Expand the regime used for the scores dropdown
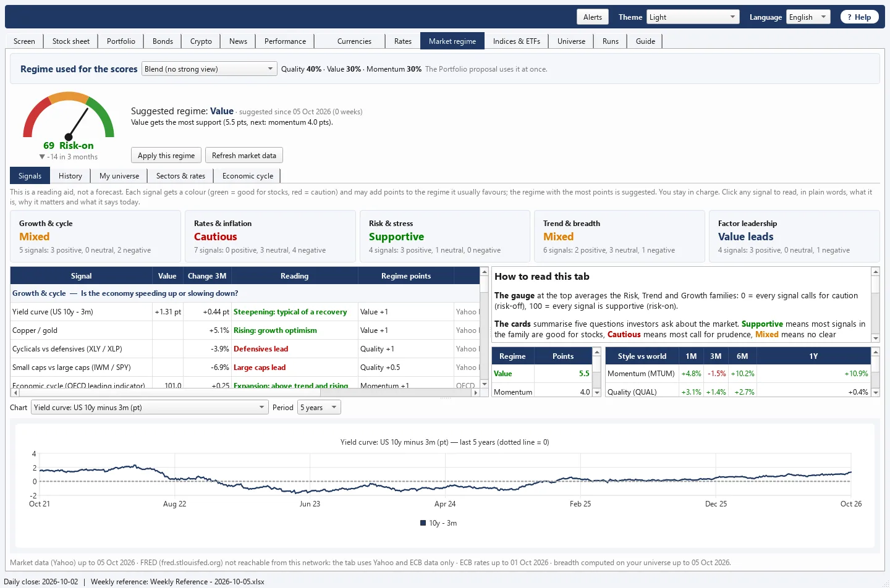Viewport: 890px width, 588px height. (209, 69)
